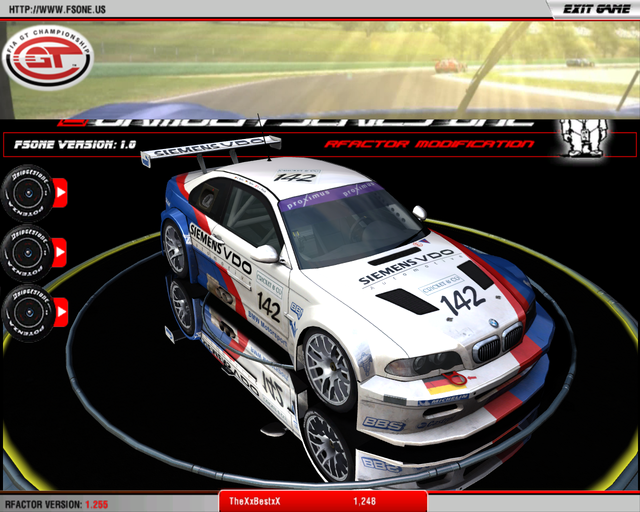Click the rFactor Version 1.255 label
This screenshot has height=512, width=640.
click(56, 504)
